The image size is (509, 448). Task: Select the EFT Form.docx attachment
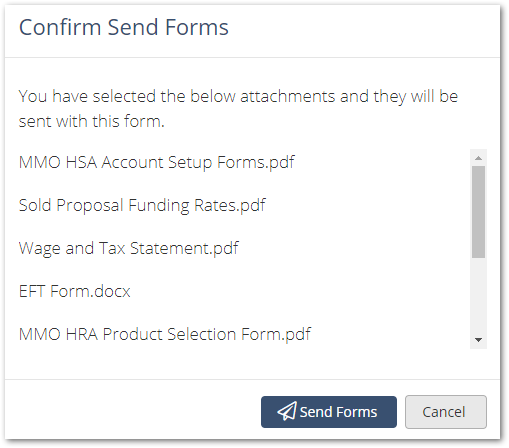tap(75, 291)
